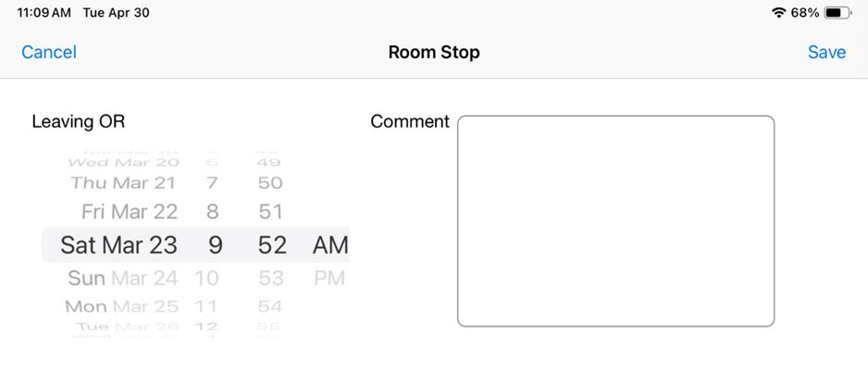Tap the battery status icon
868x370 pixels.
[x=837, y=13]
